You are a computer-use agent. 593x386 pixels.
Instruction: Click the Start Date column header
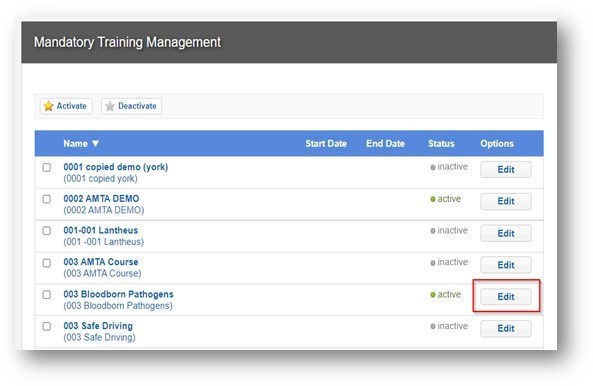click(326, 144)
